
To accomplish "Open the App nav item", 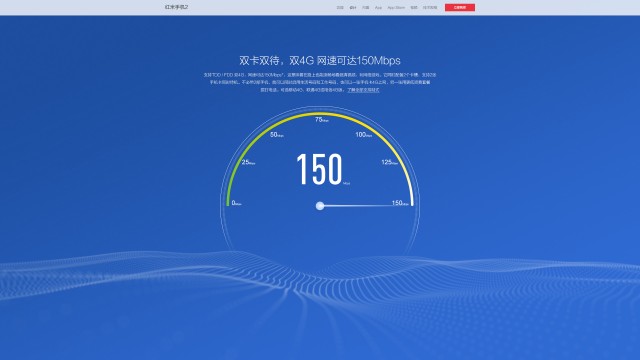I will [x=378, y=8].
